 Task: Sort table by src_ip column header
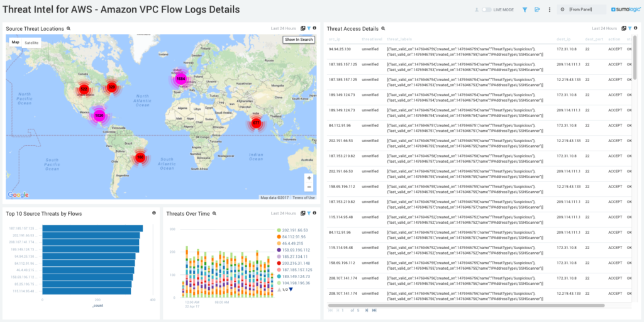point(335,40)
